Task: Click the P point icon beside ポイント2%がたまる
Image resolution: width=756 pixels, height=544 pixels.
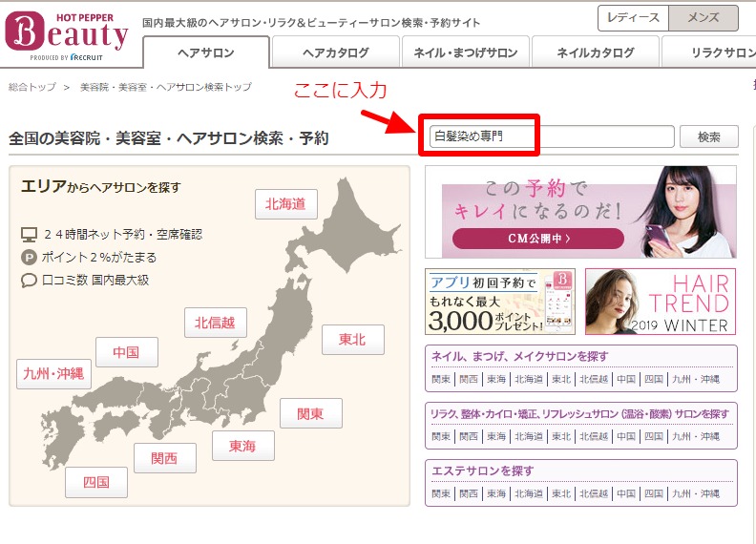Action: pos(29,258)
